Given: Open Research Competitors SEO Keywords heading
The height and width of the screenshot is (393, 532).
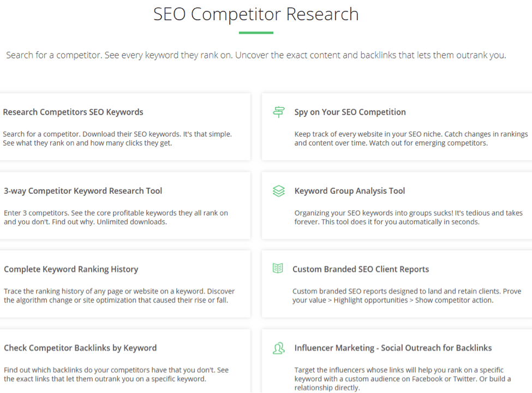Looking at the screenshot, I should point(73,112).
